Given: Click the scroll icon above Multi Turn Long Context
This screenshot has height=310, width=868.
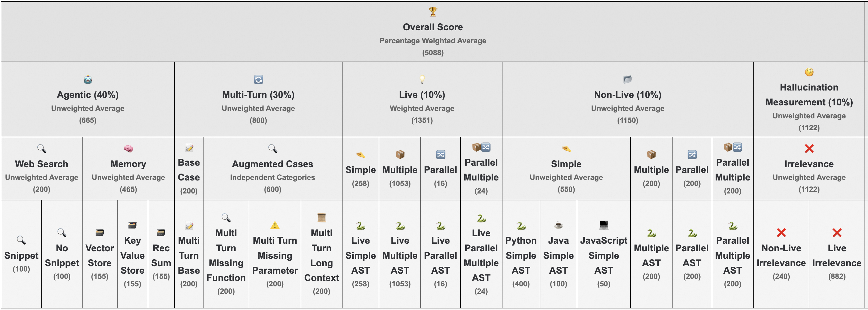Looking at the screenshot, I should 322,218.
